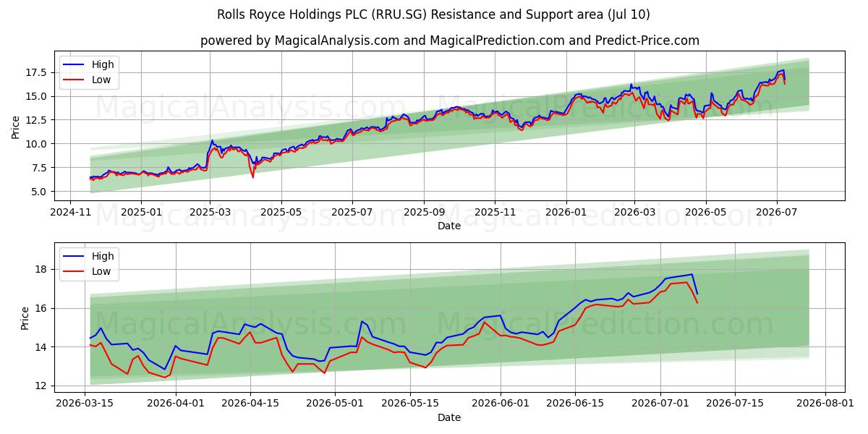
Task: Click the '2026-05' date tick label
Action: (705, 213)
